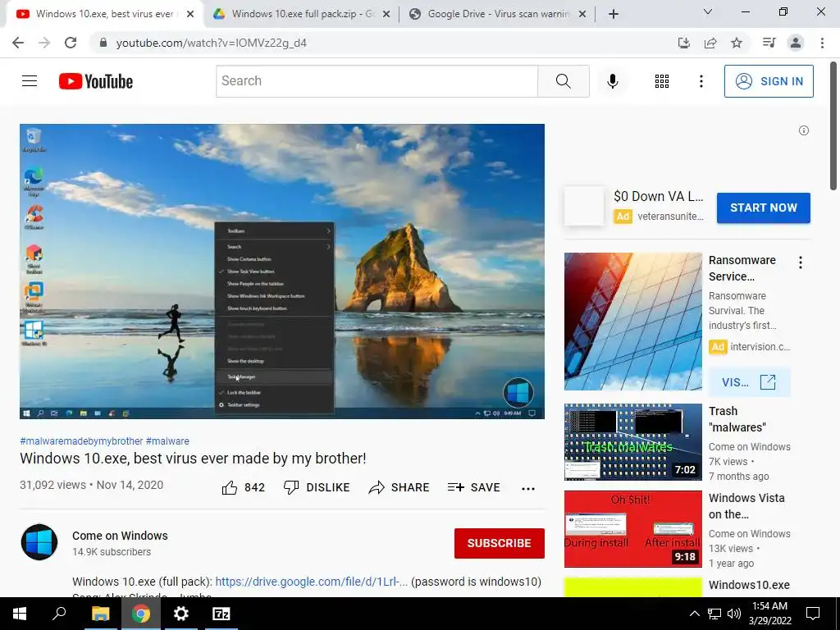Image resolution: width=840 pixels, height=630 pixels.
Task: Open Settings gear in the taskbar
Action: coord(180,614)
